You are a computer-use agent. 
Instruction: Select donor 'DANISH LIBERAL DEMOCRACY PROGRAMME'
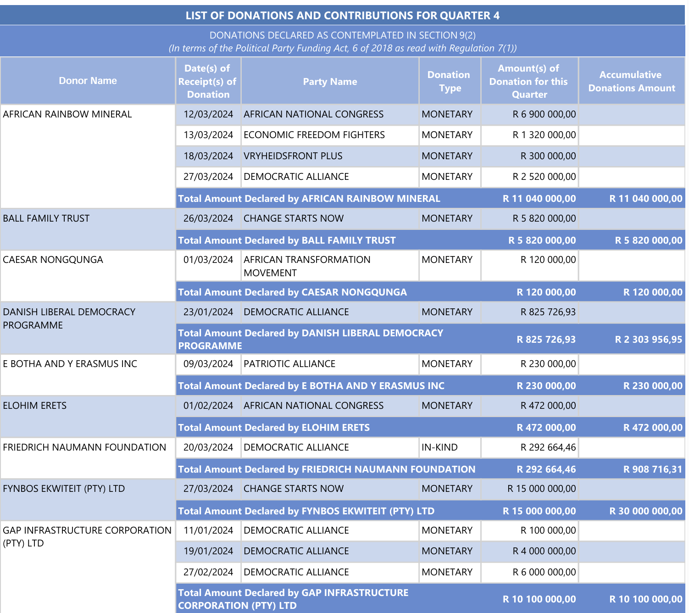(x=69, y=318)
